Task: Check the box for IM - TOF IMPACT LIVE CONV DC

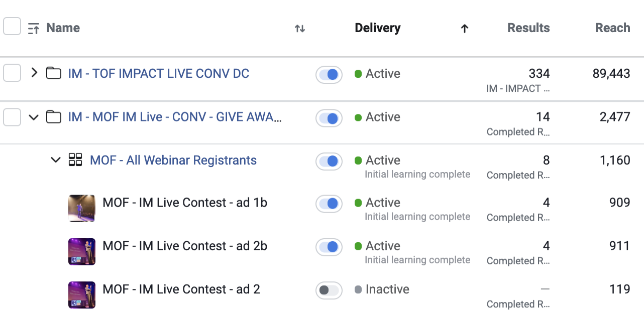Action: 12,73
